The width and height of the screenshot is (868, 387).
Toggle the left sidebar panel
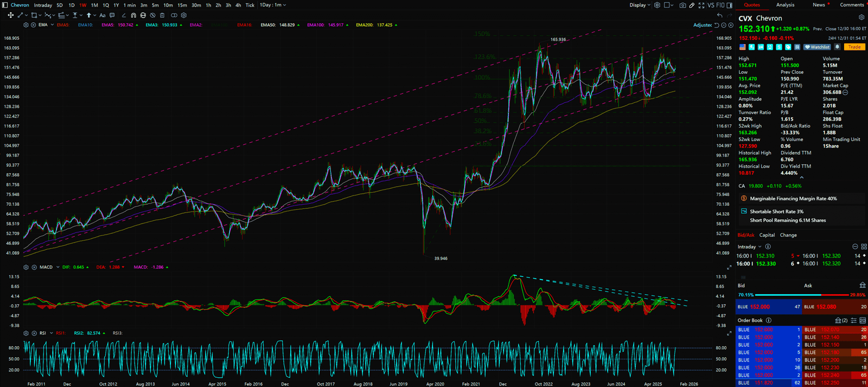[x=5, y=5]
